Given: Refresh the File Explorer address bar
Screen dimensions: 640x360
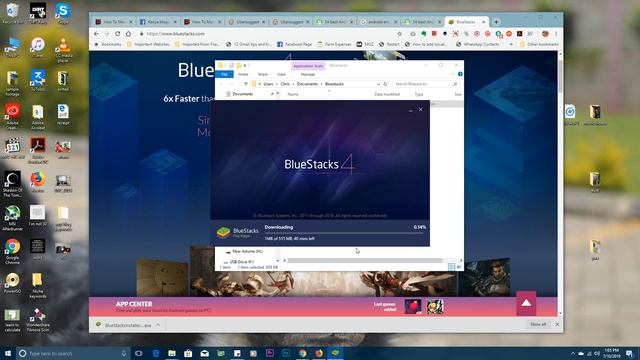Looking at the screenshot, I should click(x=385, y=84).
